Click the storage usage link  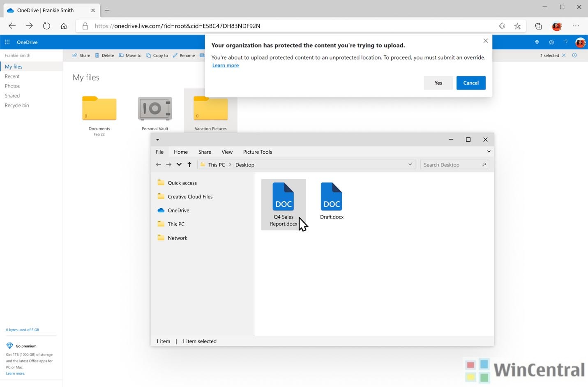coord(22,329)
